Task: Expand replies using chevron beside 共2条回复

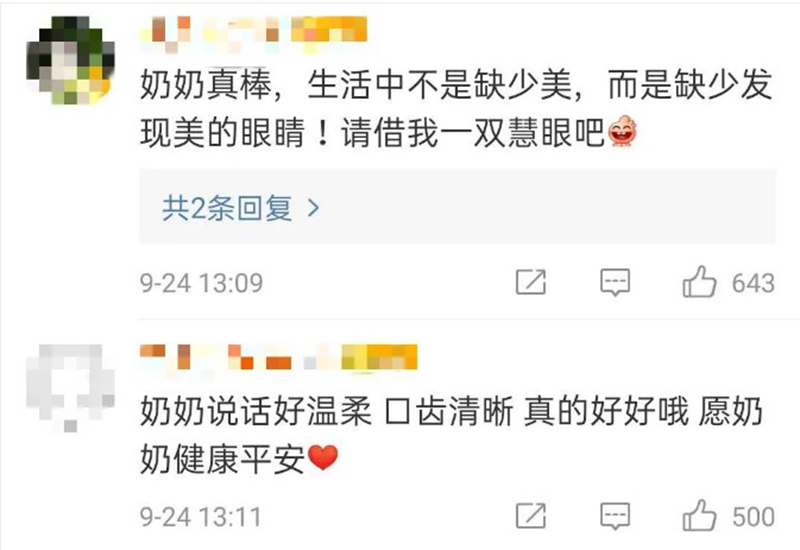Action: pyautogui.click(x=313, y=208)
